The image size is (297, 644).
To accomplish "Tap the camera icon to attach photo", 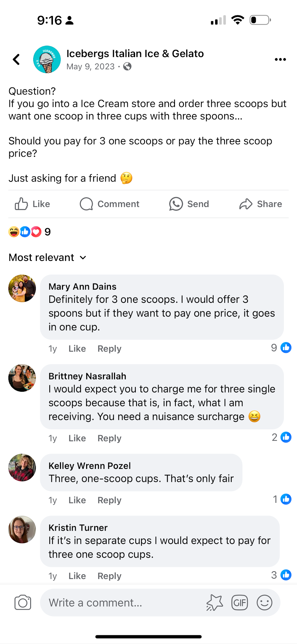I will pyautogui.click(x=23, y=602).
